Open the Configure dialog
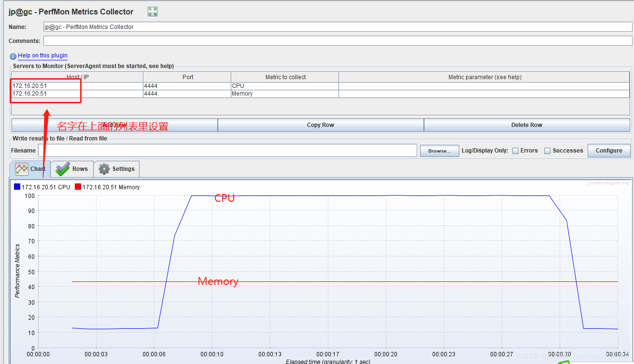This screenshot has width=634, height=364. click(609, 150)
